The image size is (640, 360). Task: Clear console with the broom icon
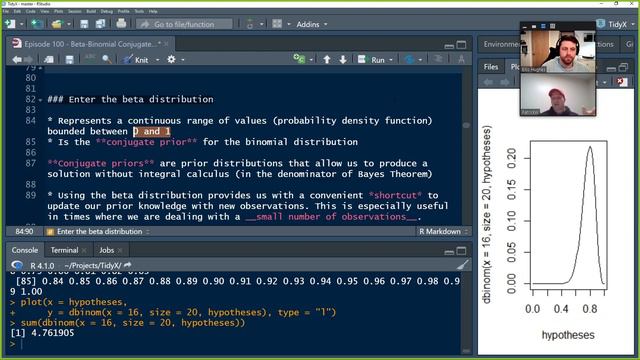pyautogui.click(x=462, y=265)
